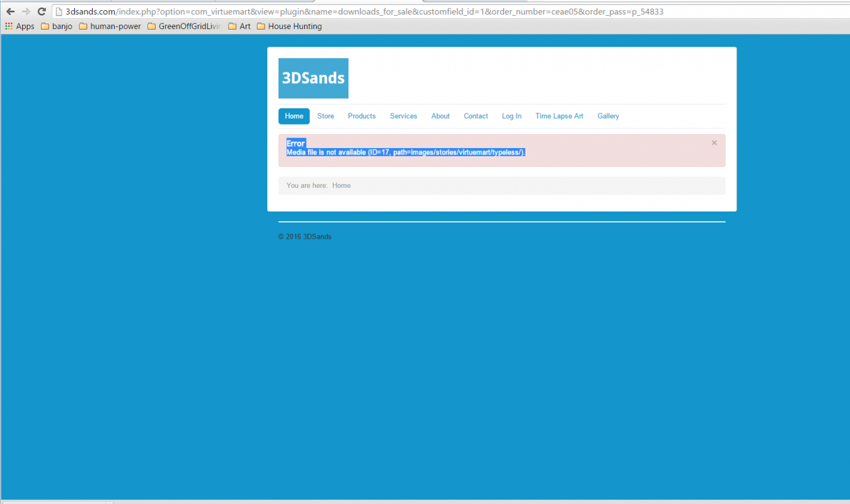
Task: Open the Time Lapse Art page
Action: (559, 116)
